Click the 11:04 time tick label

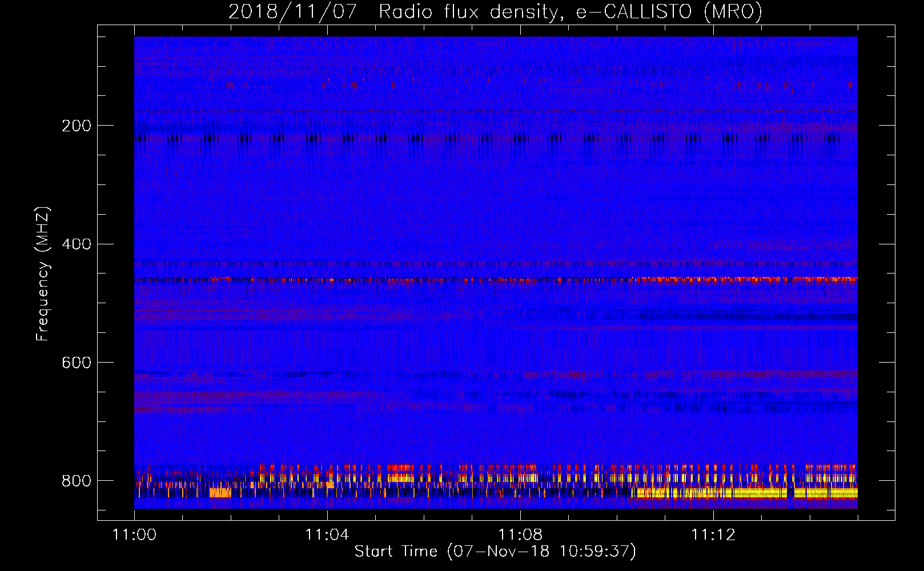click(x=327, y=534)
